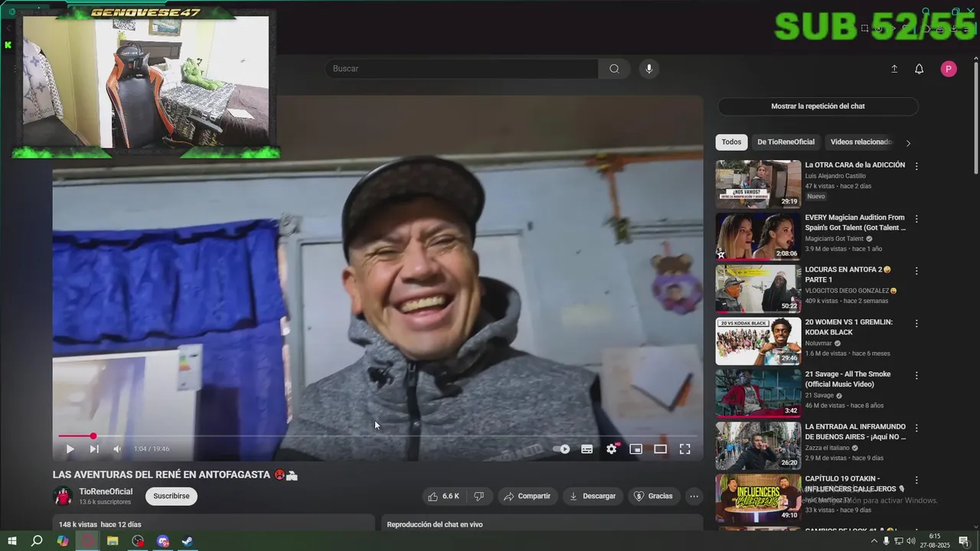Screen dimensions: 980x551
Task: Open Luis Alejandro Castillo channel link
Action: tap(835, 176)
